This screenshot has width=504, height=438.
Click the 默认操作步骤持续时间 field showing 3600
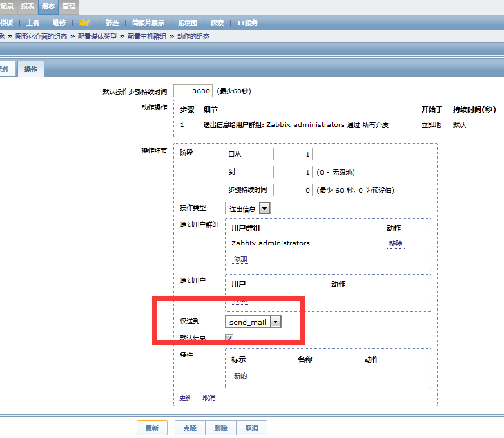tap(193, 91)
